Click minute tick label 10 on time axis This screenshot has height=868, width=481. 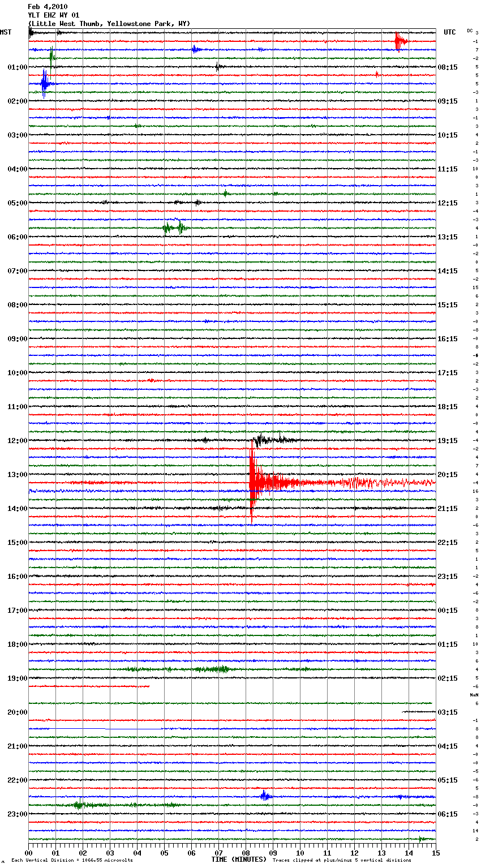pos(300,853)
